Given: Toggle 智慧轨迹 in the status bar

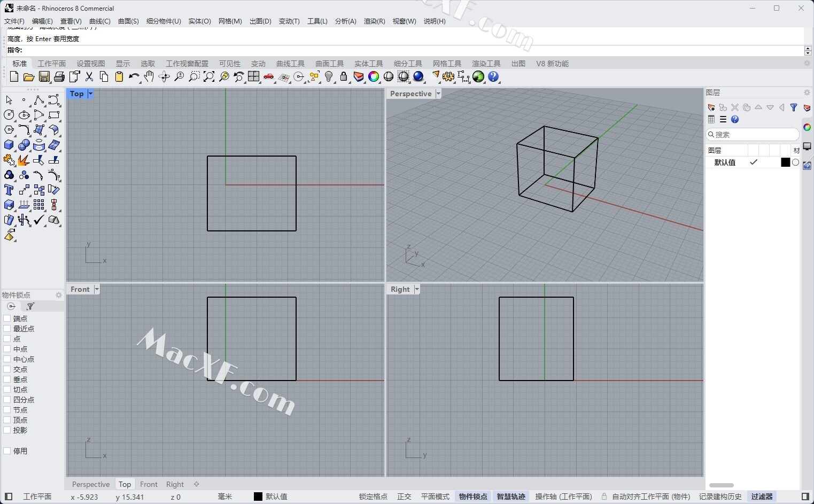Looking at the screenshot, I should [511, 497].
